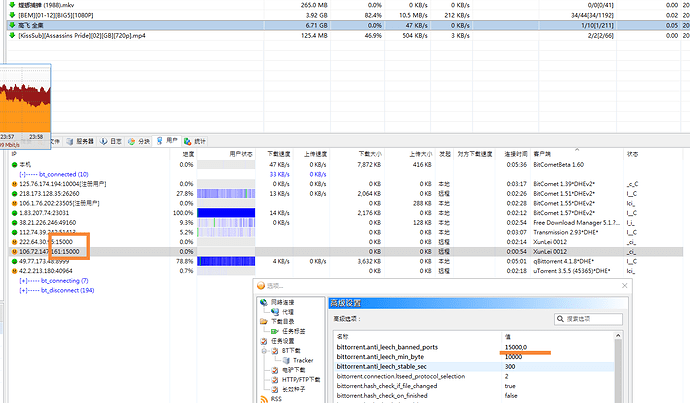This screenshot has height=403, width=690.
Task: Click the 搜索选项 search field
Action: click(588, 319)
